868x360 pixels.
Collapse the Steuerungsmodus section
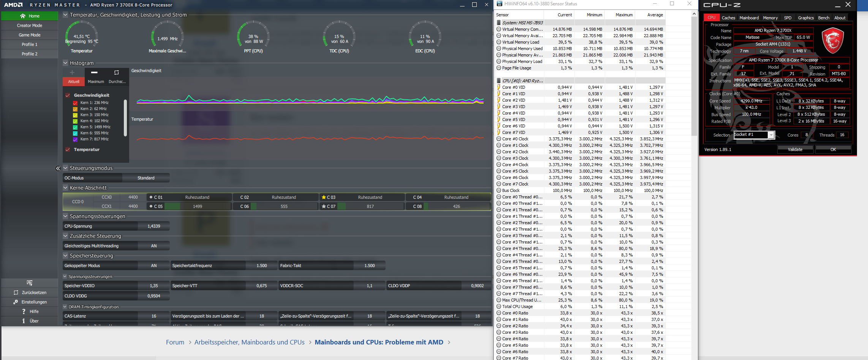(65, 168)
